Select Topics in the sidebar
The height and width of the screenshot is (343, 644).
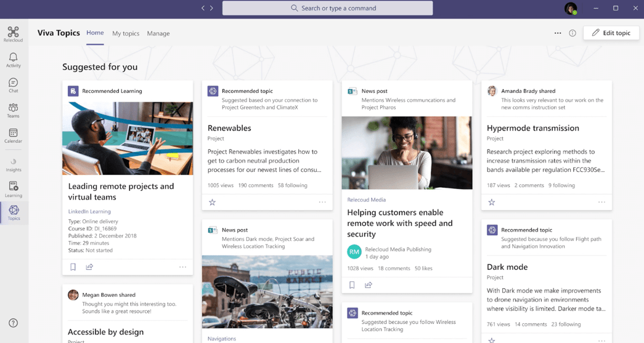14,212
